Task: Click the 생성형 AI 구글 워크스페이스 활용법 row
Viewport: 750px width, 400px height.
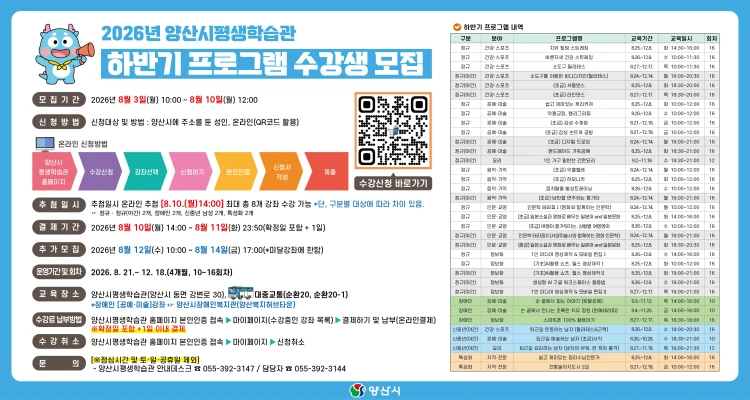Action: (585, 282)
